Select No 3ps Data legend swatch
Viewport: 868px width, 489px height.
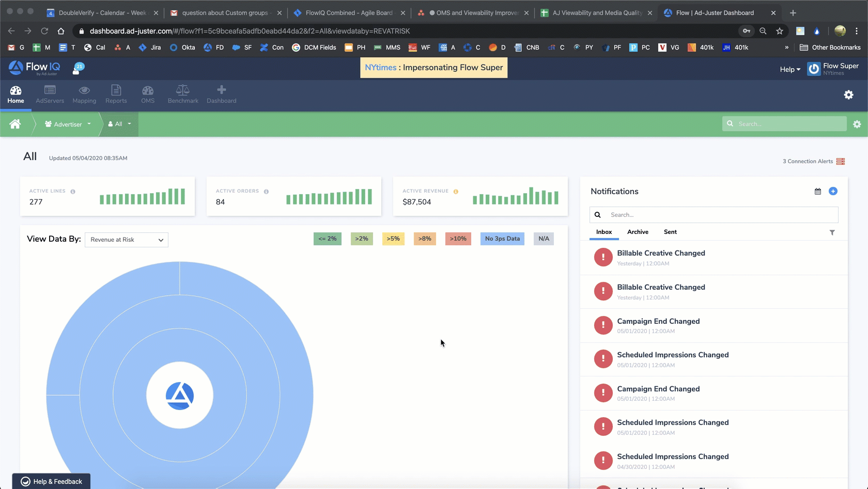[x=502, y=239]
